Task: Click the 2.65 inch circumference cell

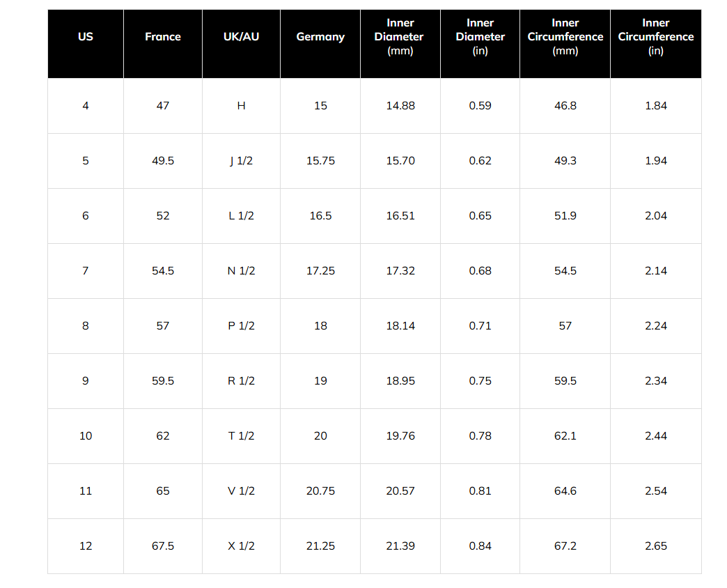Action: click(x=655, y=546)
